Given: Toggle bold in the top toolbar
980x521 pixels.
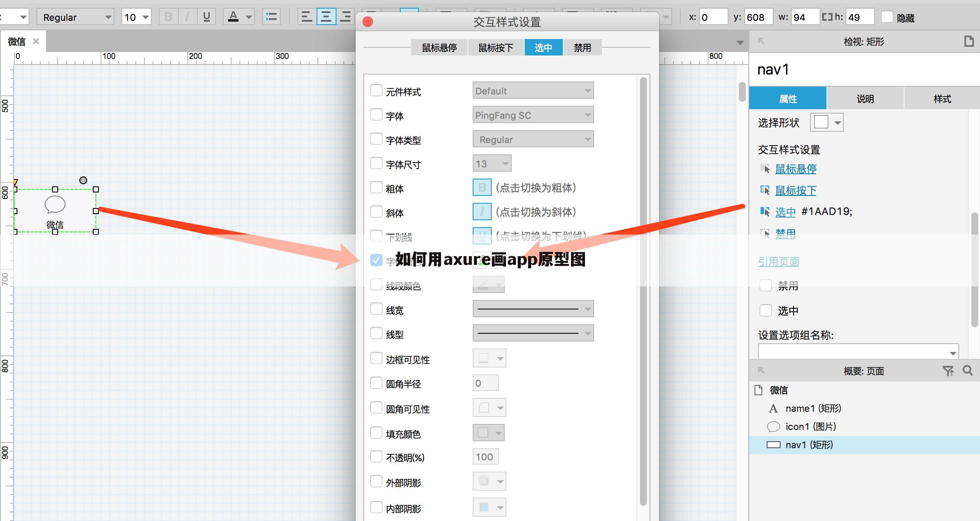Looking at the screenshot, I should 168,17.
